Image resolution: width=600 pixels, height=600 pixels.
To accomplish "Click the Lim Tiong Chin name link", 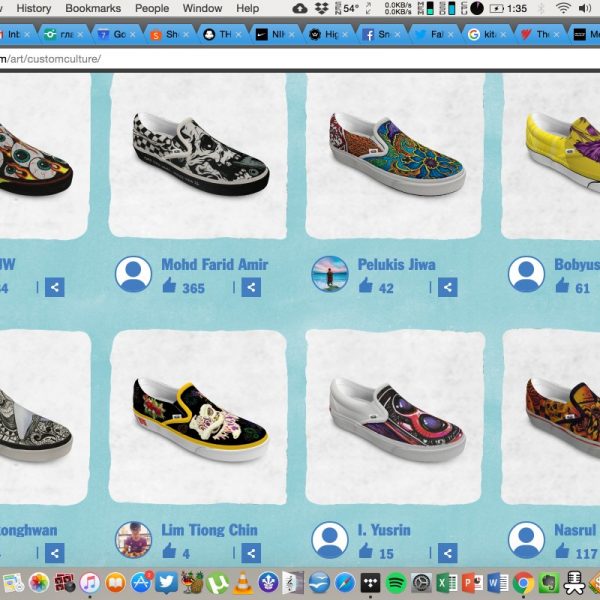I will click(209, 530).
